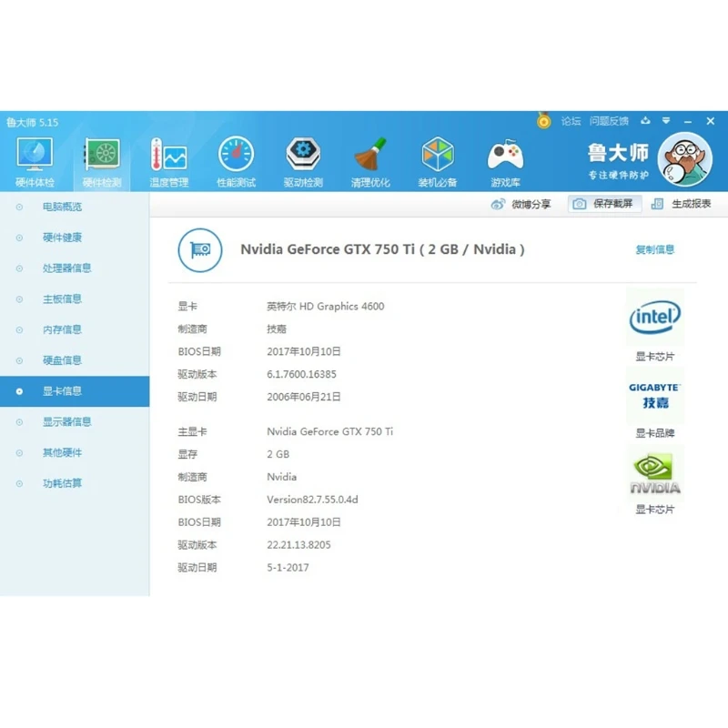Click the 鲁大师 mascot avatar

coord(685,159)
